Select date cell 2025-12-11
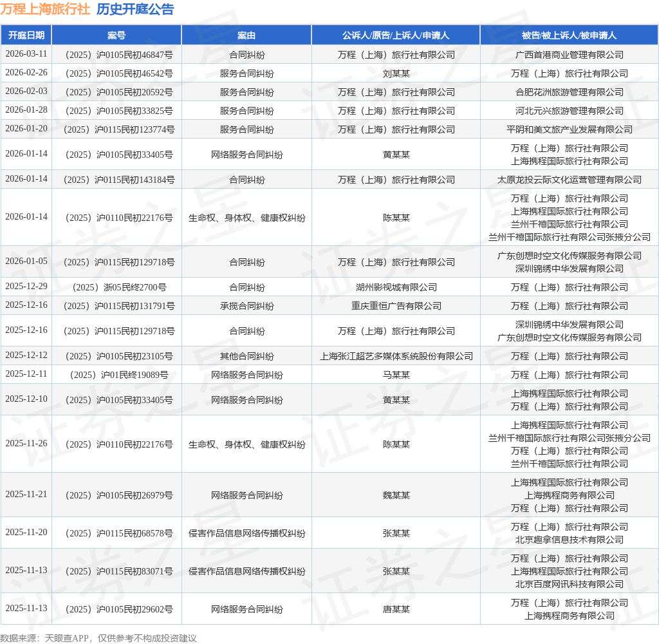 click(x=26, y=374)
